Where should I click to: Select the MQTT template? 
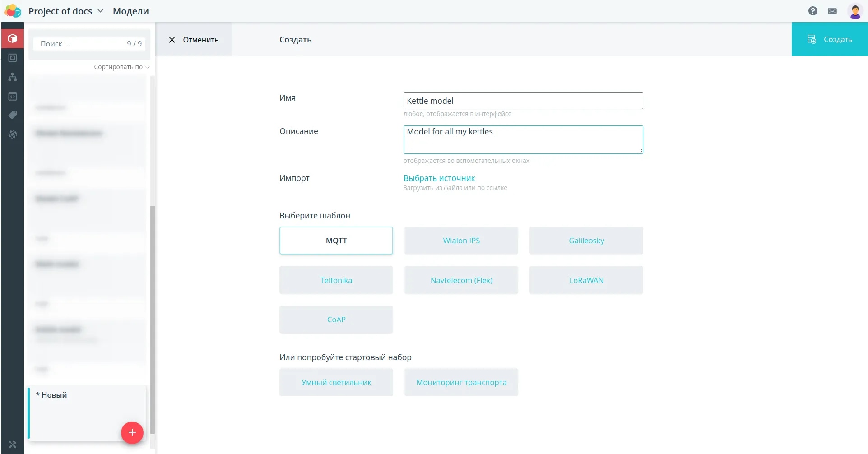point(336,241)
